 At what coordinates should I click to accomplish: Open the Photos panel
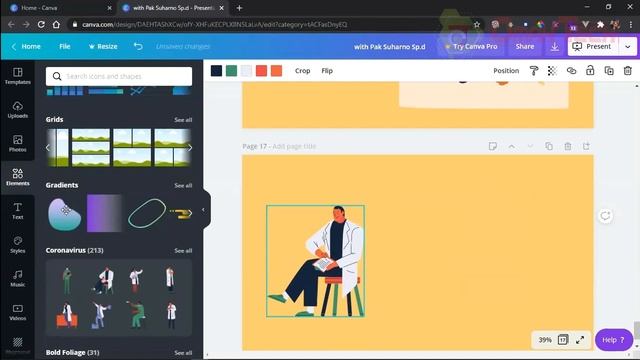click(18, 144)
